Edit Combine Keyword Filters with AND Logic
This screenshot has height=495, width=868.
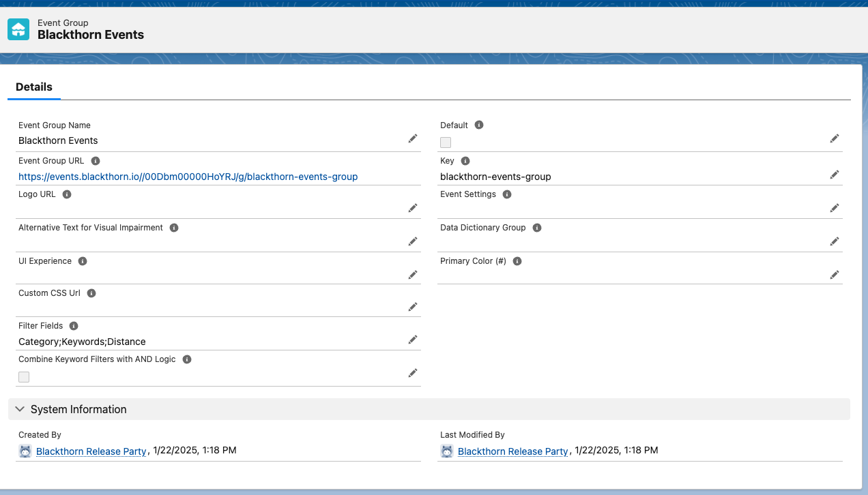pos(413,373)
